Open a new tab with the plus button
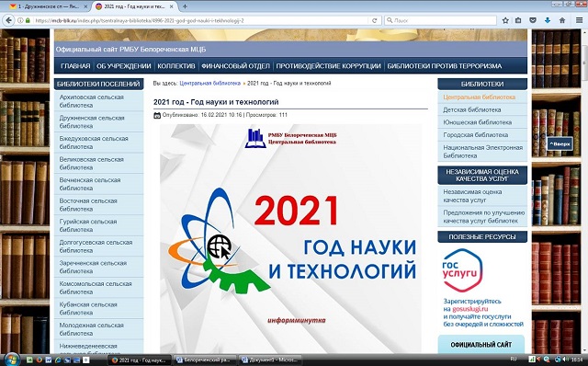 point(185,6)
